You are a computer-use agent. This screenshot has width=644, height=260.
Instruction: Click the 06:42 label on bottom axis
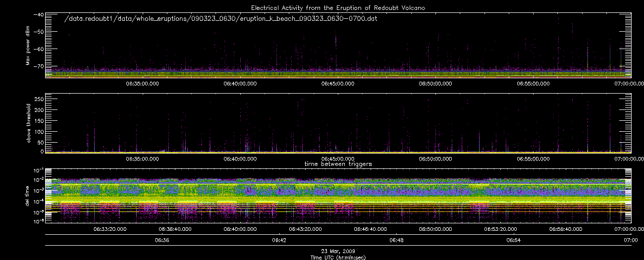coord(279,240)
